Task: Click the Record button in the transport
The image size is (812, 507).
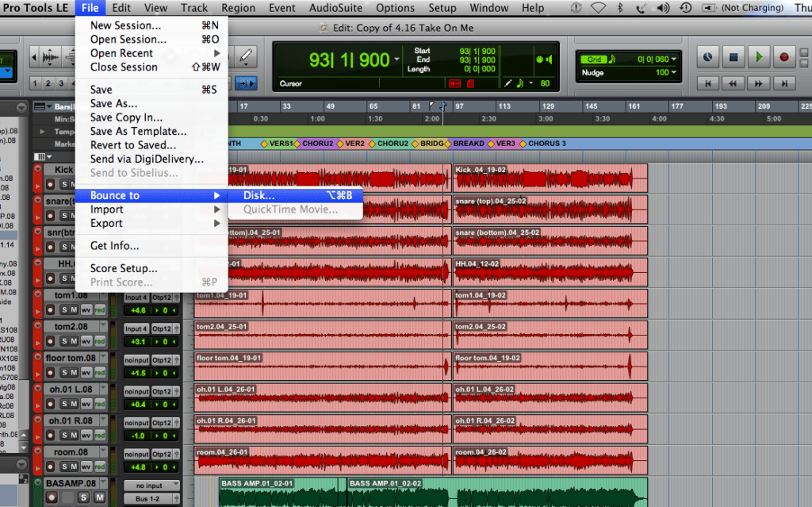Action: pyautogui.click(x=785, y=56)
